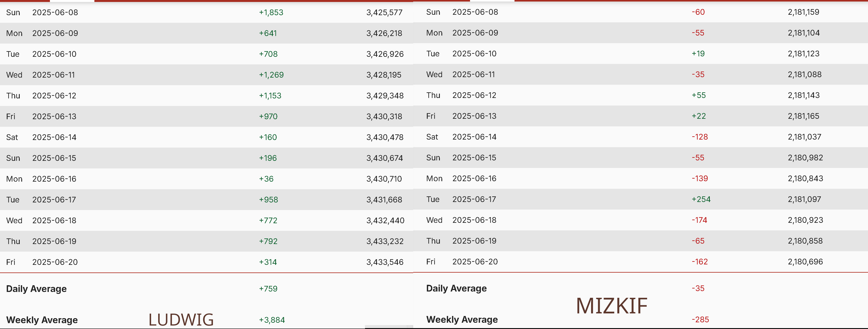Click Ludwig's +1,269 gain on 2025-06-11
Viewport: 868px width, 329px height.
click(271, 75)
